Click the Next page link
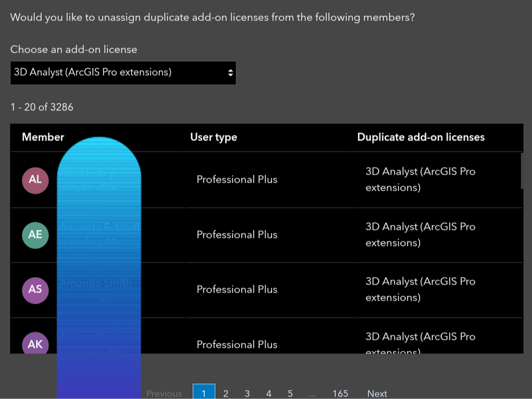The width and height of the screenshot is (532, 399). (377, 394)
